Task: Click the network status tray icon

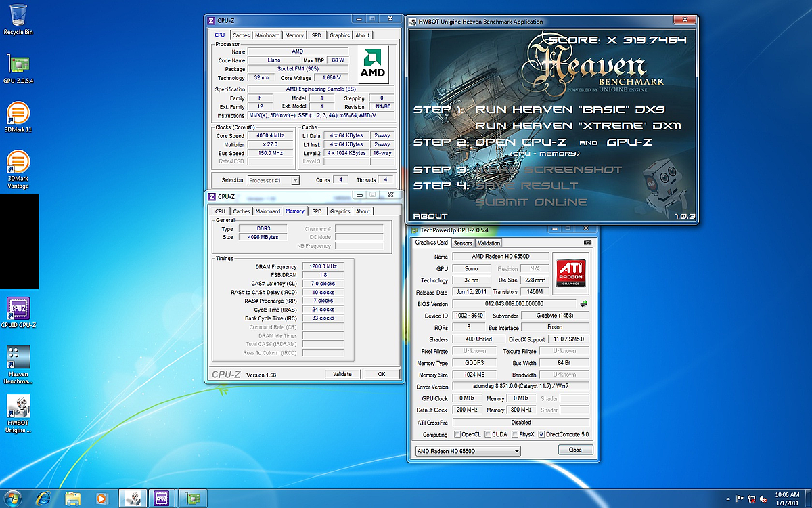Action: point(750,498)
